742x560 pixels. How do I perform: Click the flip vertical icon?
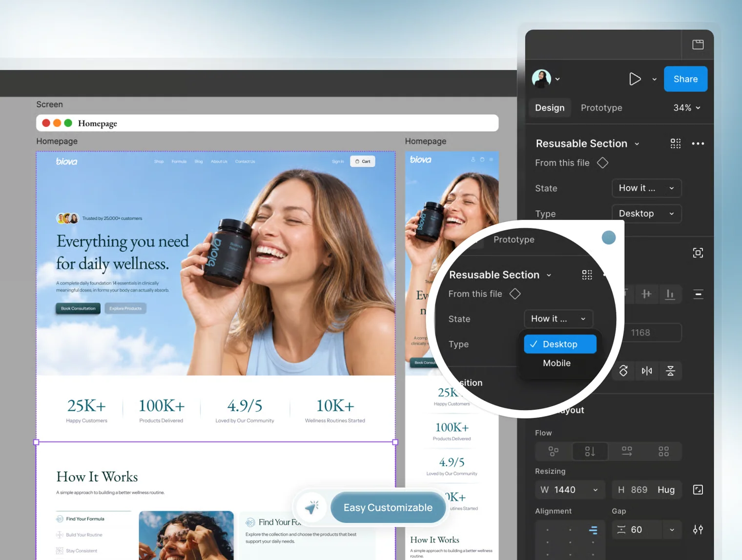pyautogui.click(x=670, y=371)
